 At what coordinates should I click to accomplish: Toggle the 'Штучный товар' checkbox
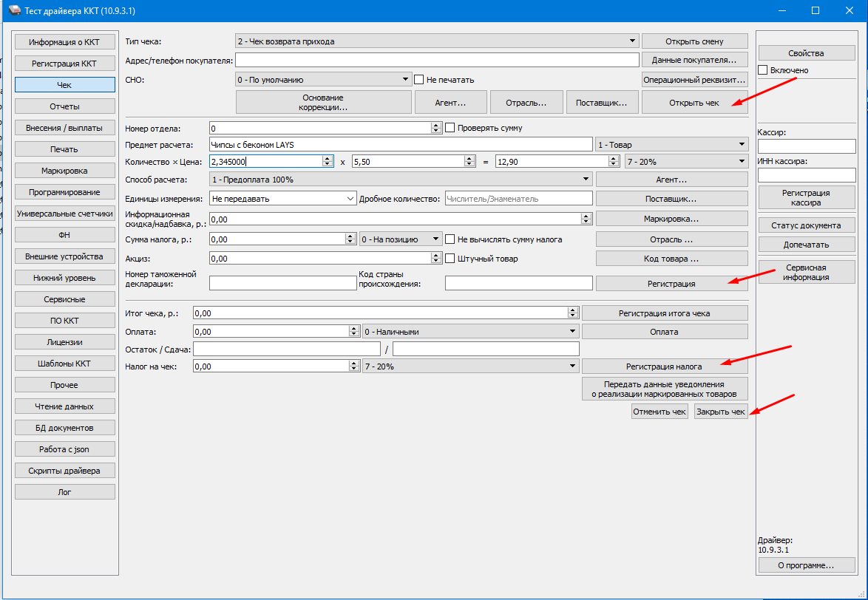coord(450,258)
